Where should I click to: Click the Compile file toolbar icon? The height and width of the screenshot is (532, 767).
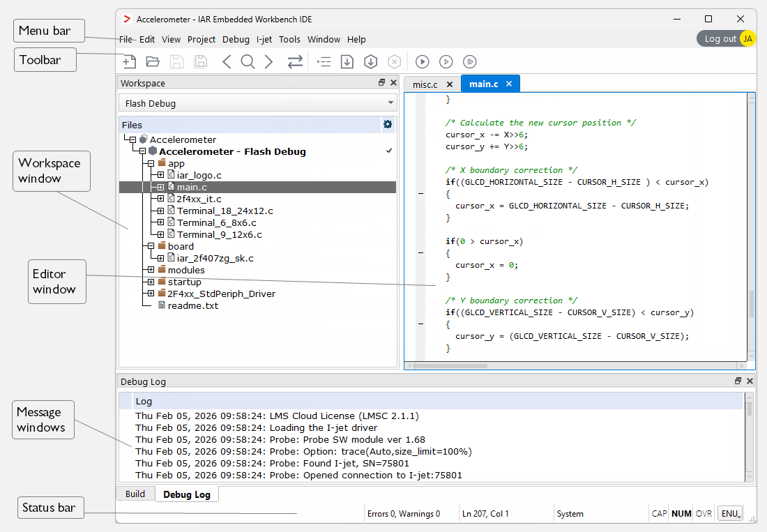[347, 61]
